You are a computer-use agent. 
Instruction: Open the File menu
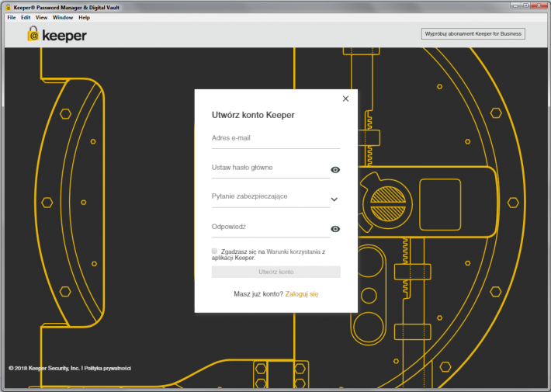(11, 18)
